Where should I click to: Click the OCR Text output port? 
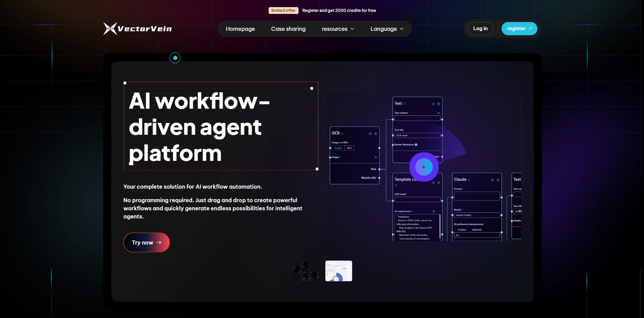pos(379,169)
